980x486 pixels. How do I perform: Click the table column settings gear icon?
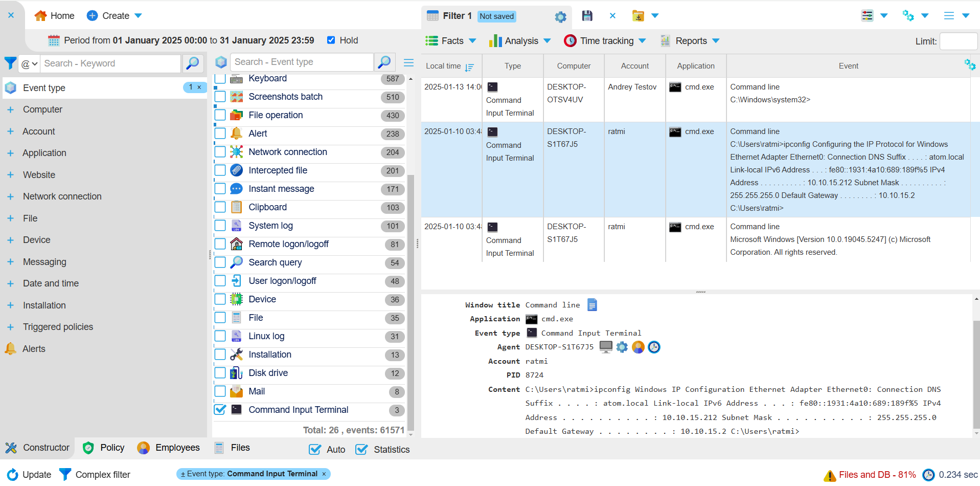pyautogui.click(x=969, y=64)
